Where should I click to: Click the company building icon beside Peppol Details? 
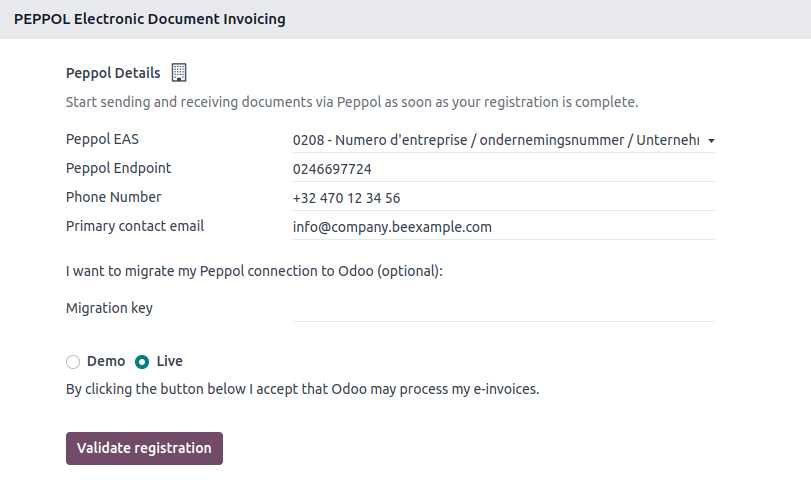(x=180, y=72)
